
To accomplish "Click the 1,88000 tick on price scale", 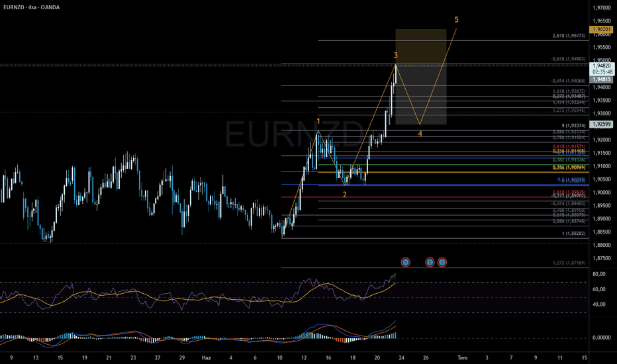I will [602, 245].
